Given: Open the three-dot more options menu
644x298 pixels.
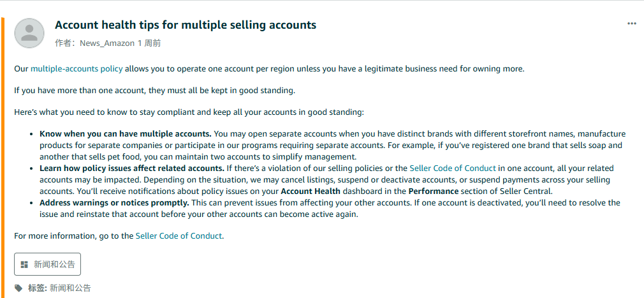Looking at the screenshot, I should [x=632, y=24].
